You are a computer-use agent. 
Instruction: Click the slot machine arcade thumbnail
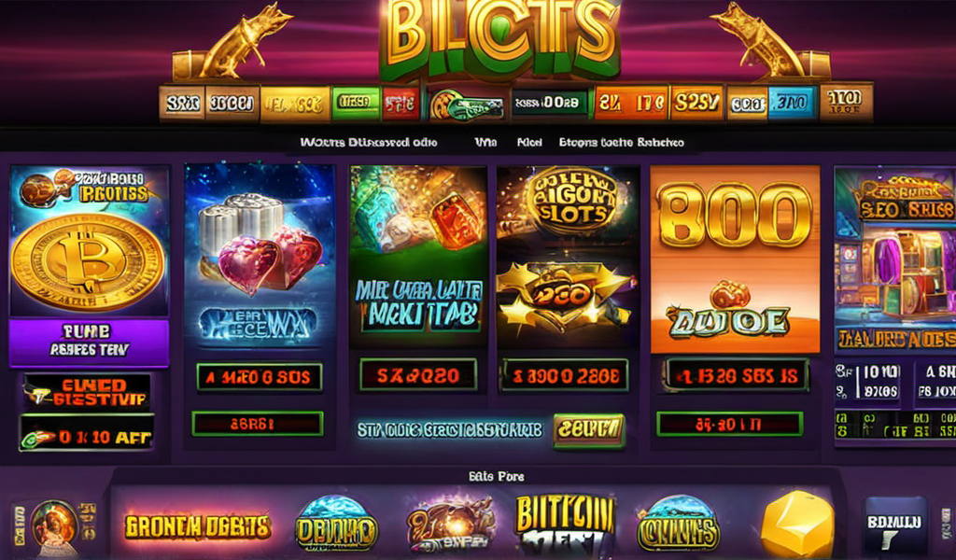pos(895,259)
